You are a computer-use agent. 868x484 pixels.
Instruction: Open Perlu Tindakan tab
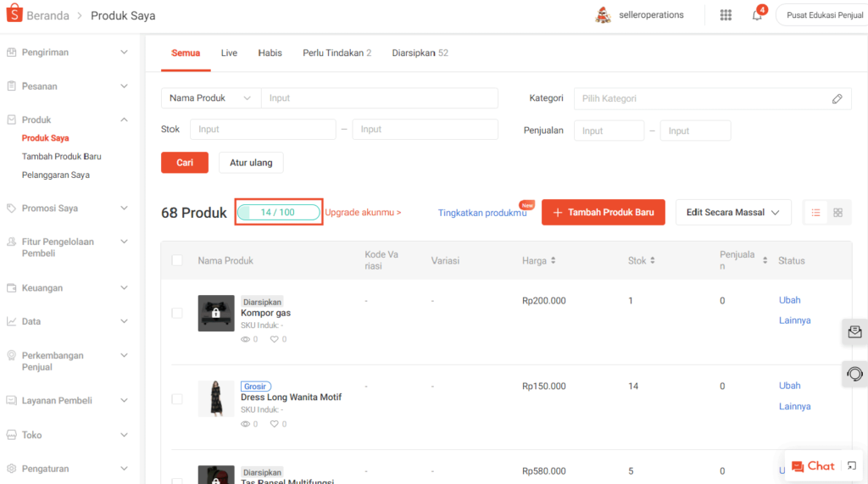337,53
